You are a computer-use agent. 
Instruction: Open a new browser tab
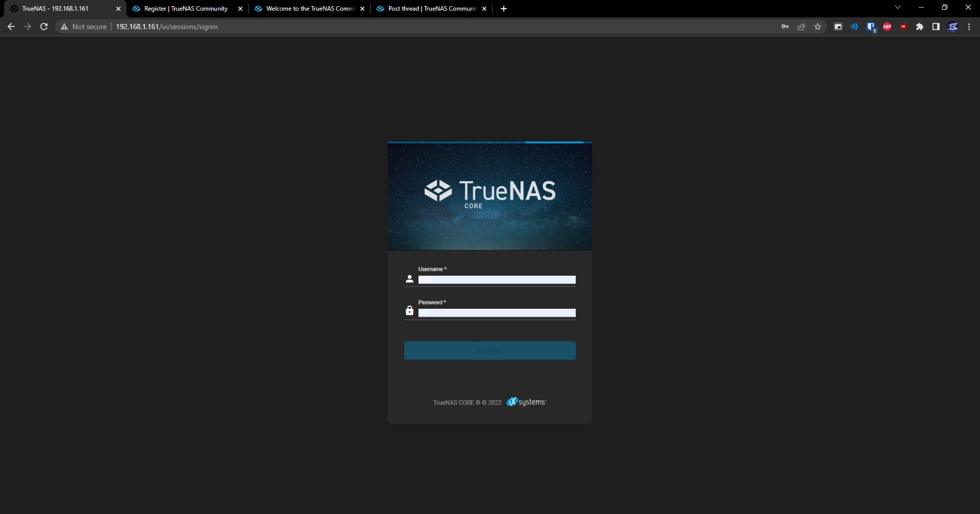coord(503,9)
